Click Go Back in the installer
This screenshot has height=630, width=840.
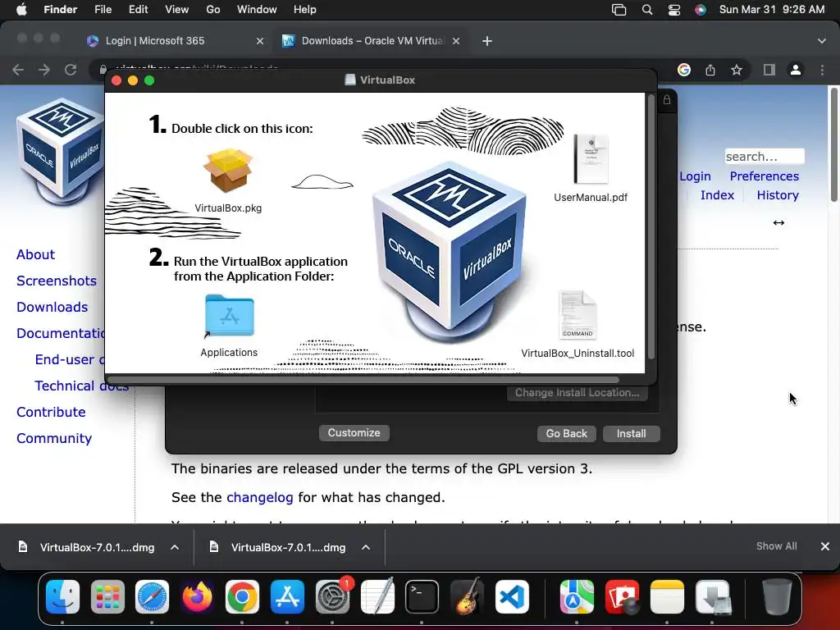pos(566,433)
